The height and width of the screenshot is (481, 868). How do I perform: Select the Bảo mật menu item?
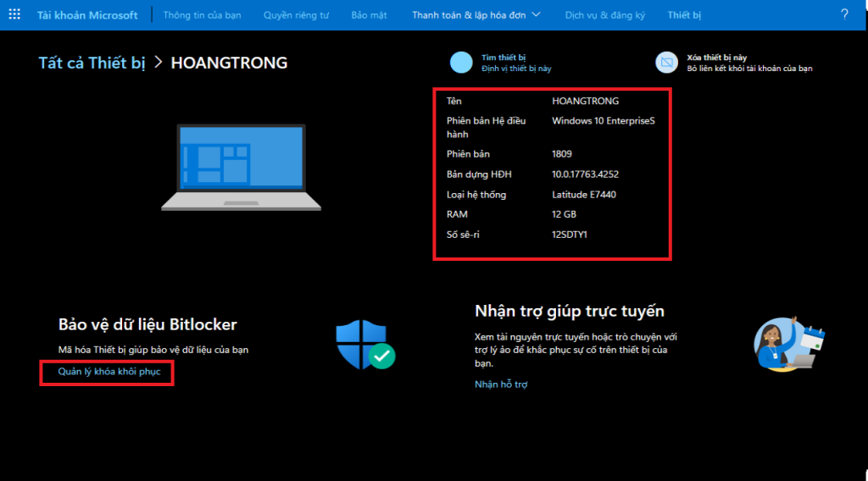[369, 15]
